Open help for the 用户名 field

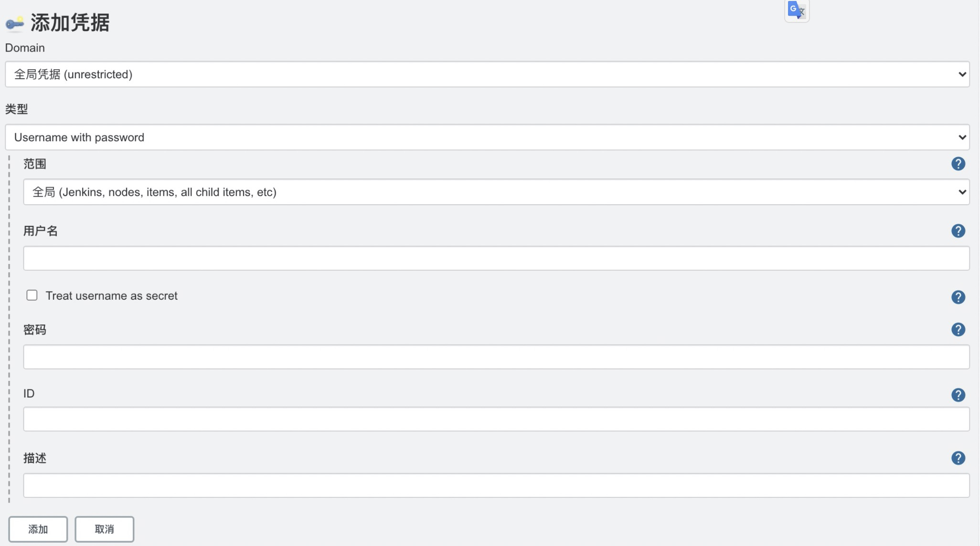point(958,231)
